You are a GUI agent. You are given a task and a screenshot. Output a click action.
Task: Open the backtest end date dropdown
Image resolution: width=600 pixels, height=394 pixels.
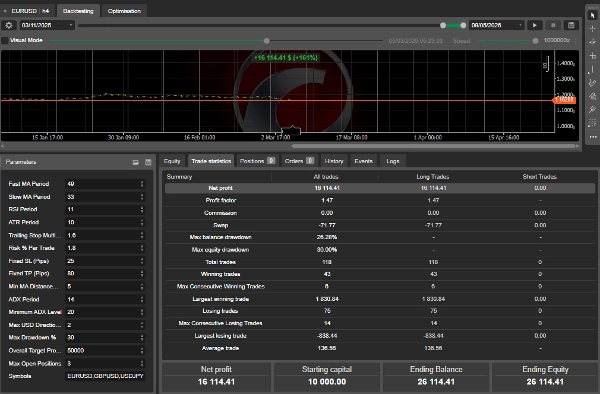pyautogui.click(x=520, y=25)
